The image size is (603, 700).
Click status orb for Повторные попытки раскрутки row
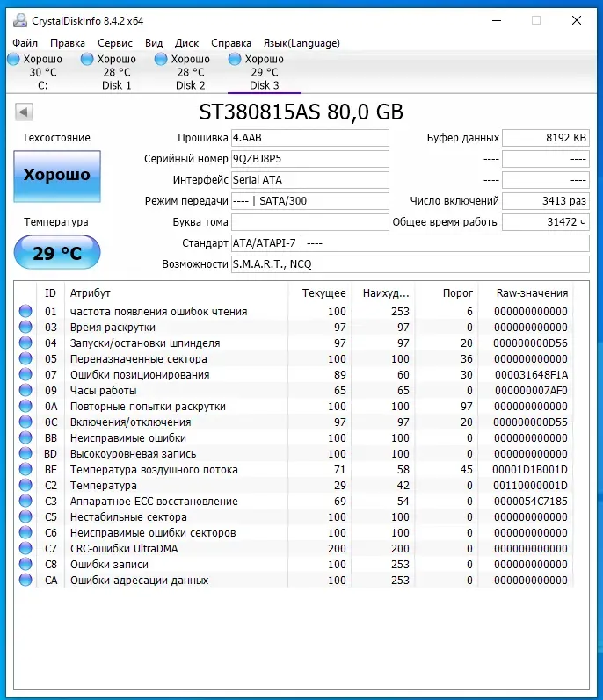25,406
